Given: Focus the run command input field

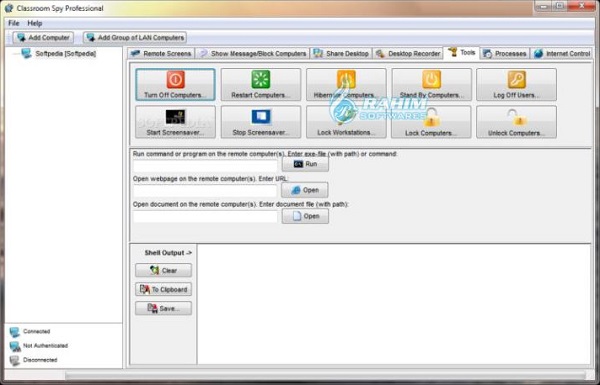Looking at the screenshot, I should tap(205, 166).
